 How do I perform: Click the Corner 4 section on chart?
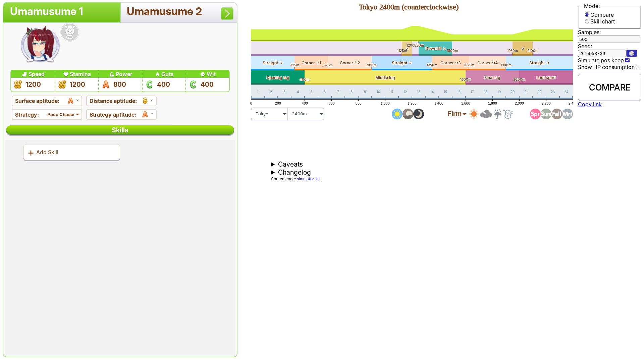(487, 63)
